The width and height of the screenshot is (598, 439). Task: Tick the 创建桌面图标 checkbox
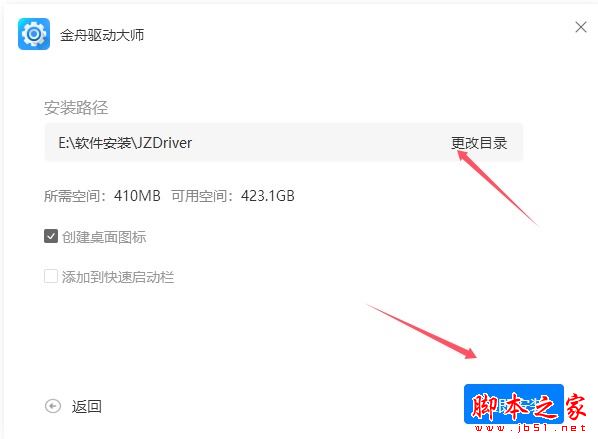(x=51, y=236)
